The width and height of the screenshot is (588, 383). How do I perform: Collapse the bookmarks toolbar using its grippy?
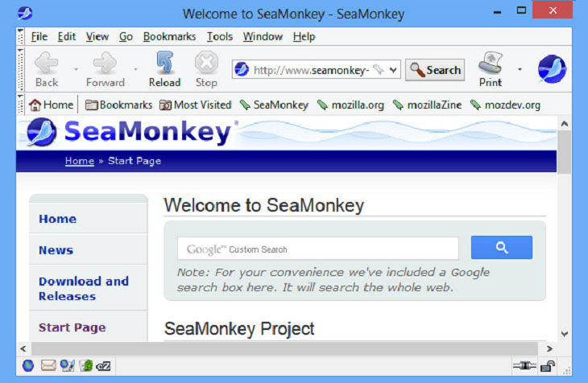point(21,104)
